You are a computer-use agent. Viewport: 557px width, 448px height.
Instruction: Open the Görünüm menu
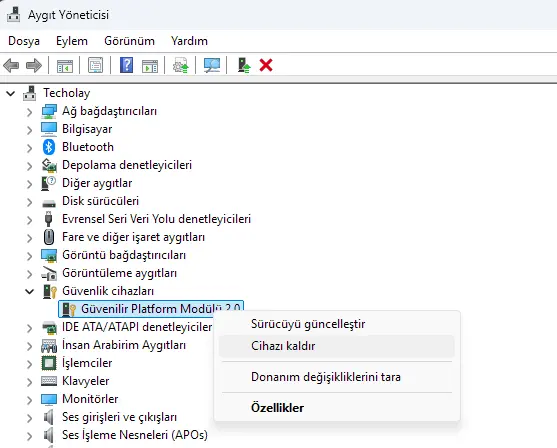point(129,41)
